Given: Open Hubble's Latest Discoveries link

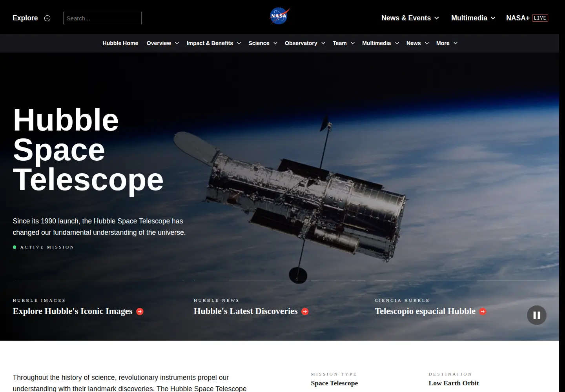Looking at the screenshot, I should [246, 311].
